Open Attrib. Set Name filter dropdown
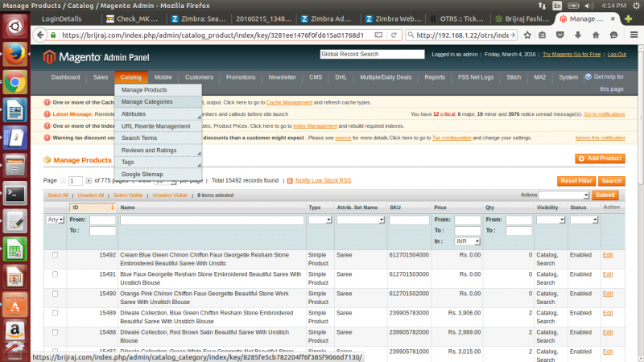This screenshot has width=644, height=362. pyautogui.click(x=360, y=220)
